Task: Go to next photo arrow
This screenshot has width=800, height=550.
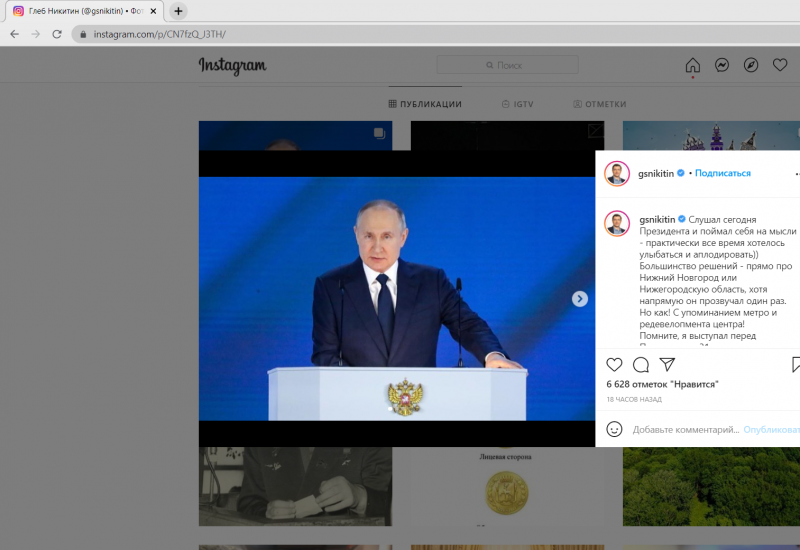Action: pyautogui.click(x=580, y=298)
